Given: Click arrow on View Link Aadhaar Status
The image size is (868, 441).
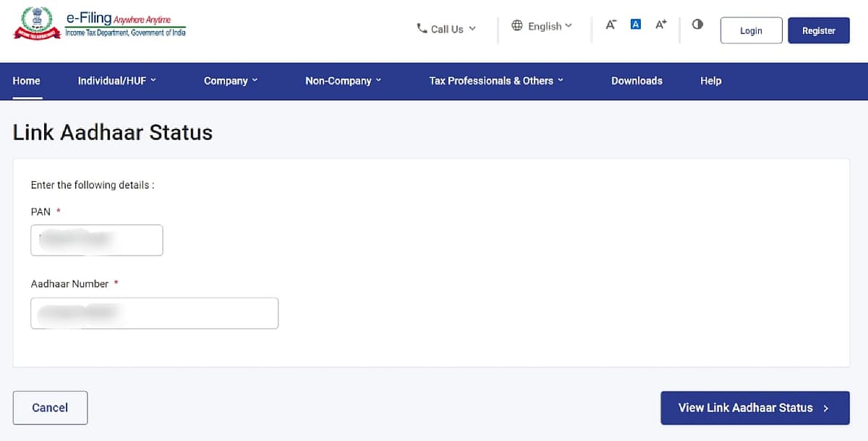Looking at the screenshot, I should click(x=826, y=408).
